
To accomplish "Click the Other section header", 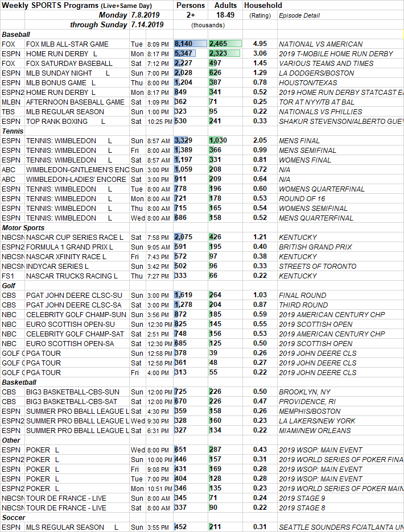I will pos(11,440).
